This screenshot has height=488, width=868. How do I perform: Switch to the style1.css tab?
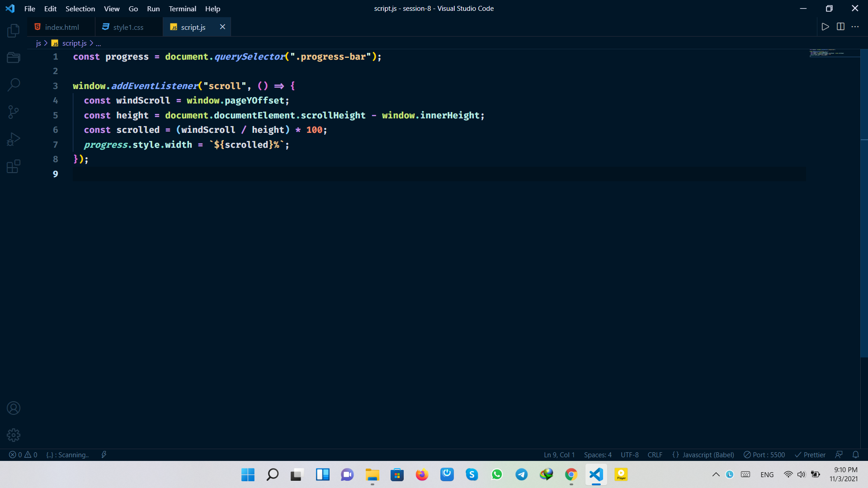click(x=128, y=27)
